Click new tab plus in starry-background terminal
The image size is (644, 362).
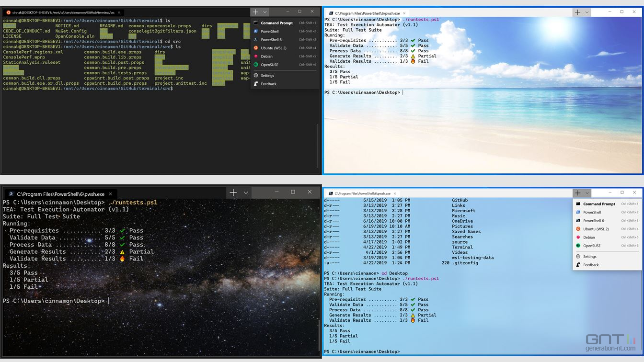coord(233,192)
